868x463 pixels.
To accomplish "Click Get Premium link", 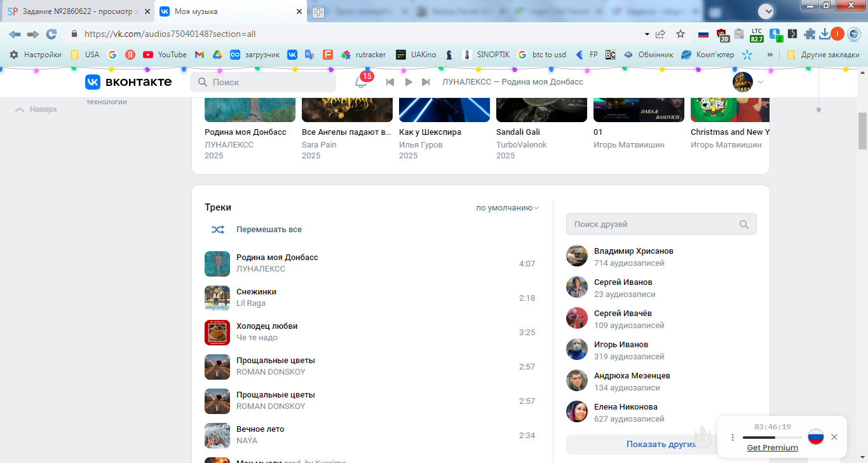I will click(772, 448).
